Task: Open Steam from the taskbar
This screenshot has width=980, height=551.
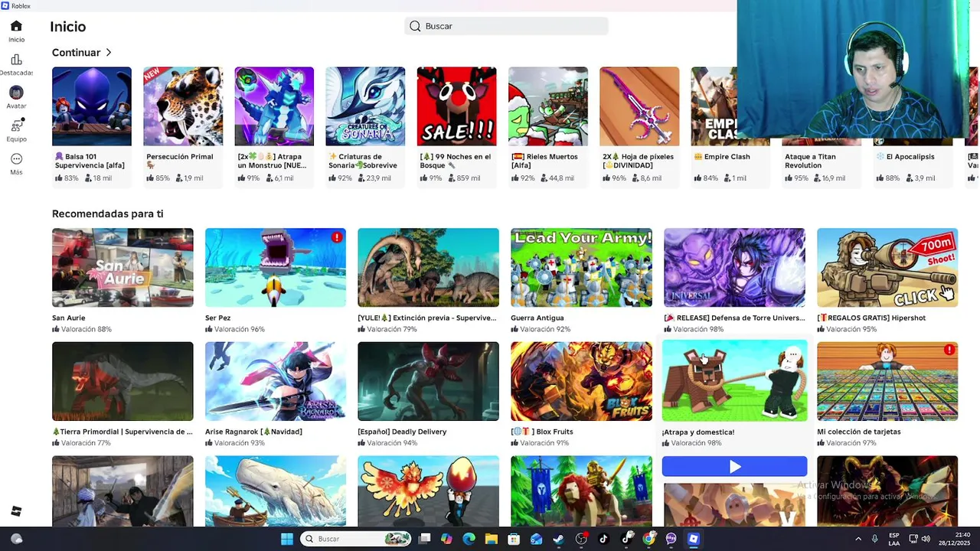Action: 559,539
